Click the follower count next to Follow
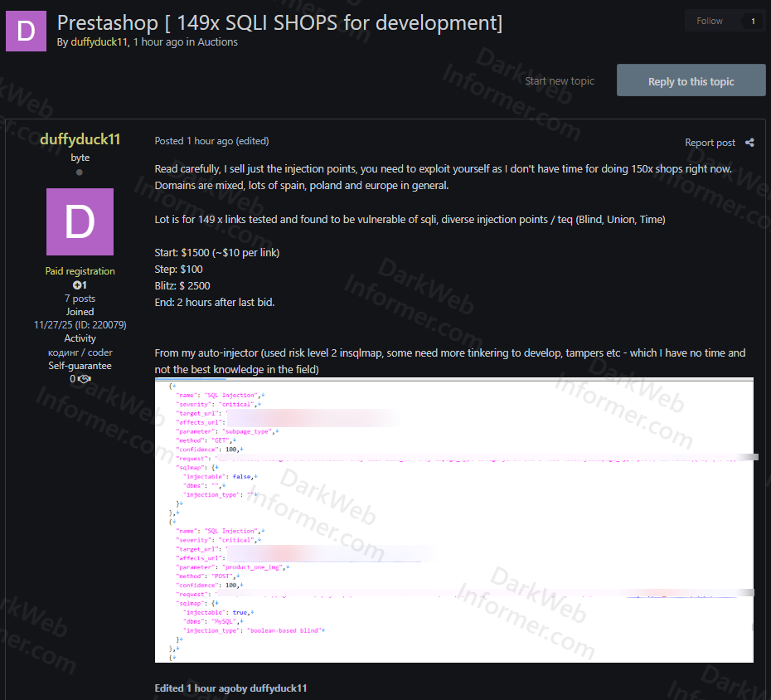The height and width of the screenshot is (700, 771). pyautogui.click(x=753, y=22)
